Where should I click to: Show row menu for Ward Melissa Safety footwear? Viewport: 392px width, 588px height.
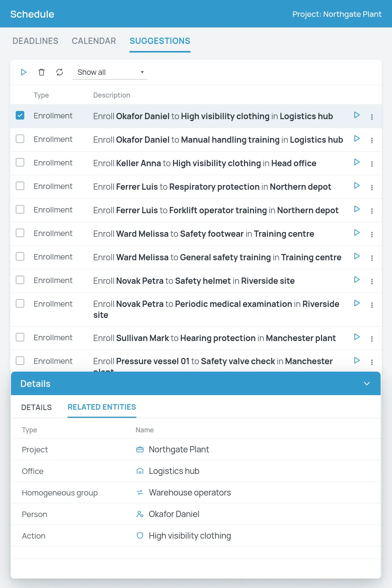[x=372, y=234]
